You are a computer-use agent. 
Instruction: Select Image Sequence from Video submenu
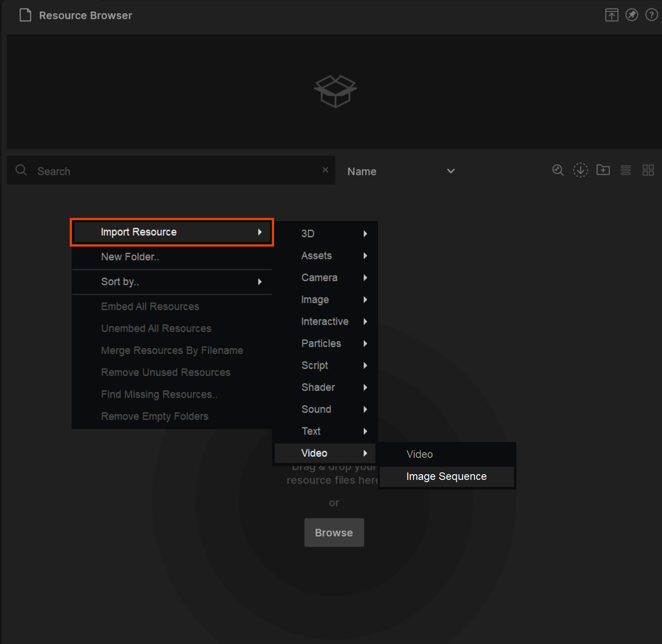pyautogui.click(x=446, y=477)
